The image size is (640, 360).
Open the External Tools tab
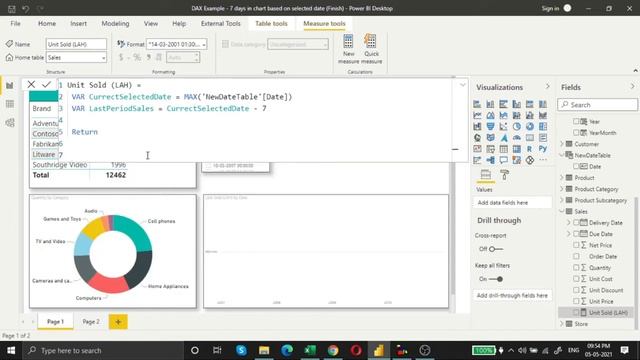(x=220, y=24)
